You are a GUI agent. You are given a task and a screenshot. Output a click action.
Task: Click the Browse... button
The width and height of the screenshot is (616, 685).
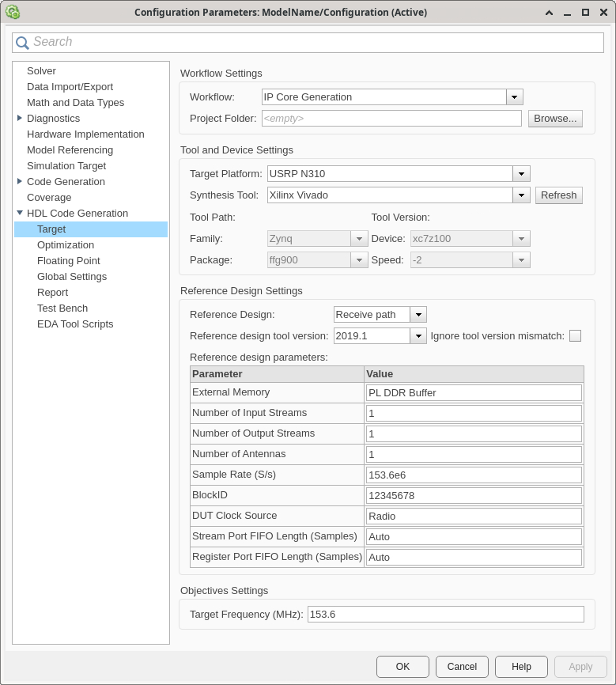pos(555,119)
